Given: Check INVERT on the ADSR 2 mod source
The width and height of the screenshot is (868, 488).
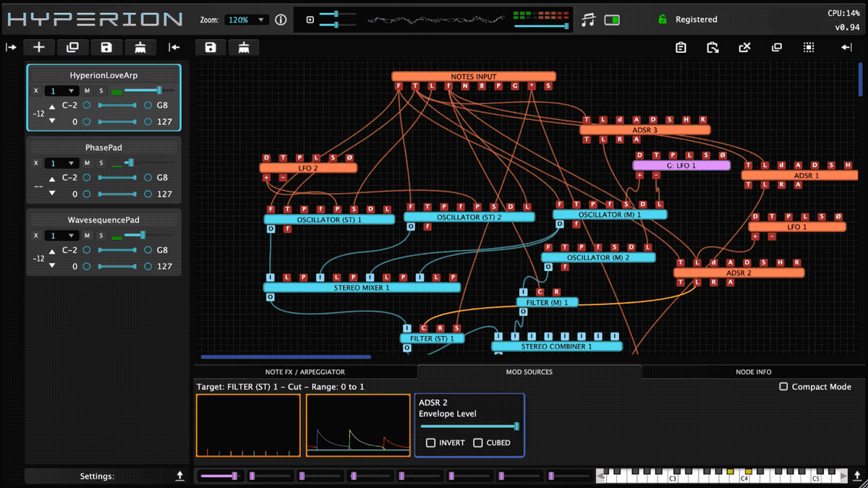Looking at the screenshot, I should point(431,442).
